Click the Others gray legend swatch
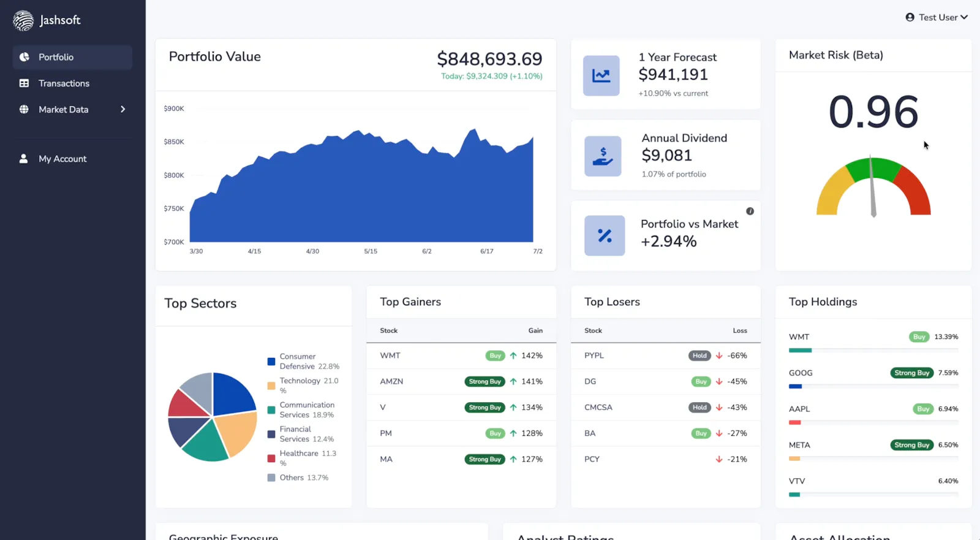This screenshot has width=980, height=540. pos(271,477)
